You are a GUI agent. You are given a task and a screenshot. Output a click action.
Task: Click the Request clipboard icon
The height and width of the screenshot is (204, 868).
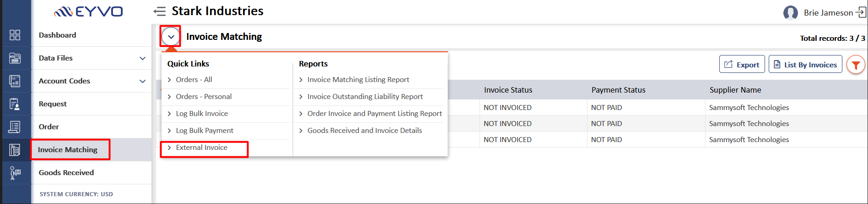click(15, 104)
